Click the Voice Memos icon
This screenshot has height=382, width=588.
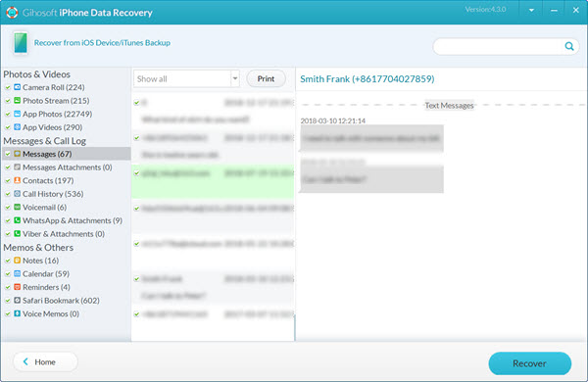pos(17,313)
